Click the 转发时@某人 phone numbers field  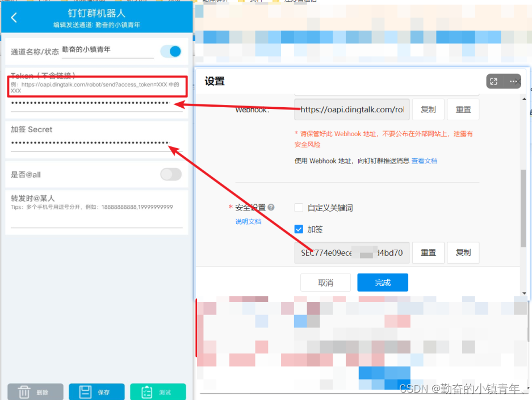pyautogui.click(x=97, y=220)
